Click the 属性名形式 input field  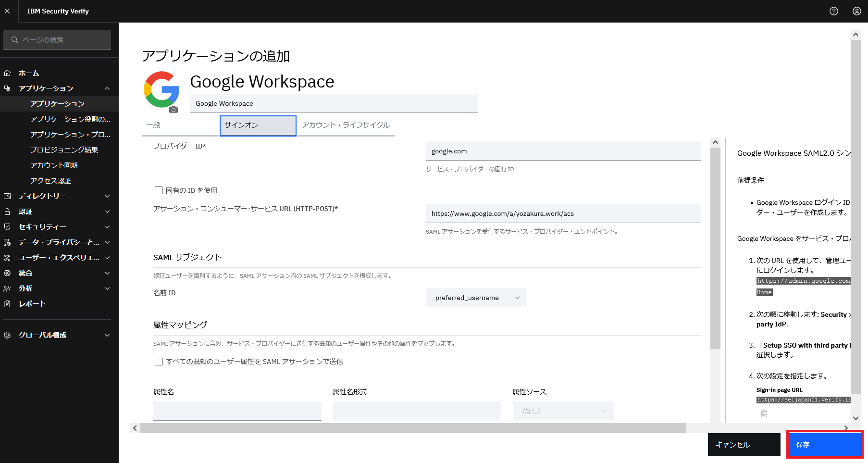[x=417, y=411]
